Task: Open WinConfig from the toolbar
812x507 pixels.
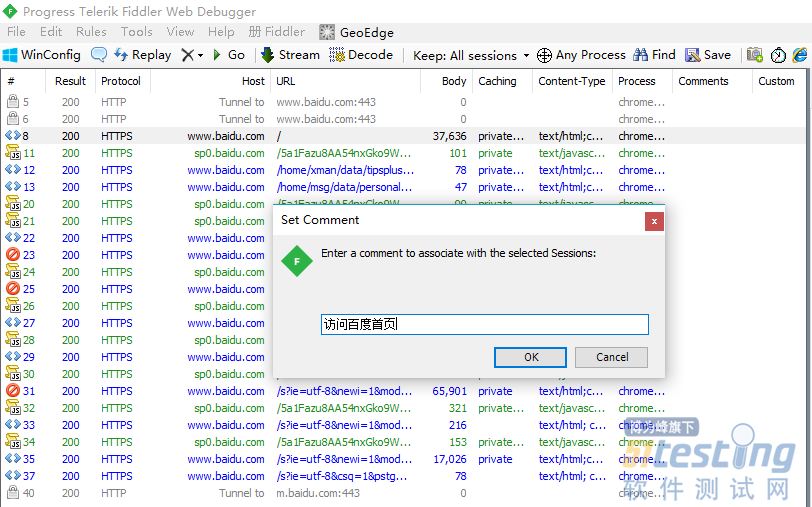Action: click(42, 55)
